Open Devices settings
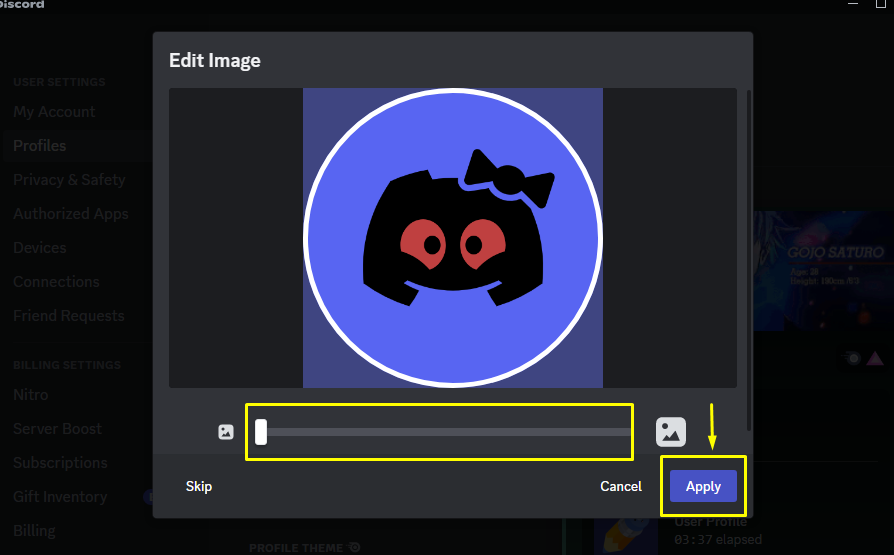 coord(39,248)
